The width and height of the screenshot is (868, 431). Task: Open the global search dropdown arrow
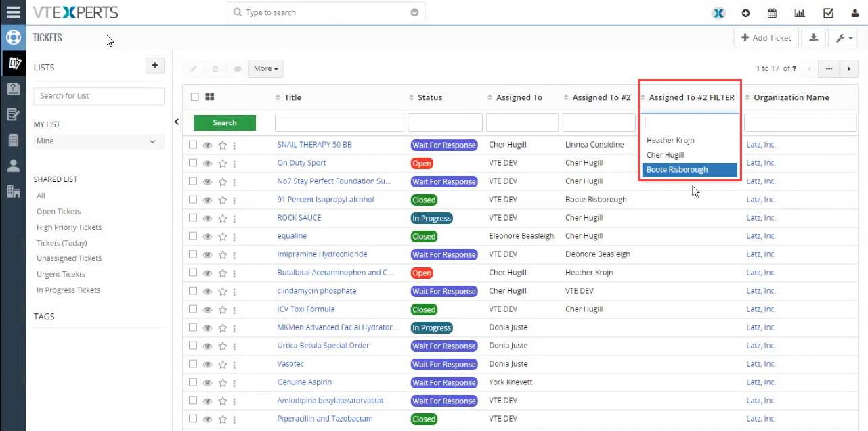pos(414,12)
